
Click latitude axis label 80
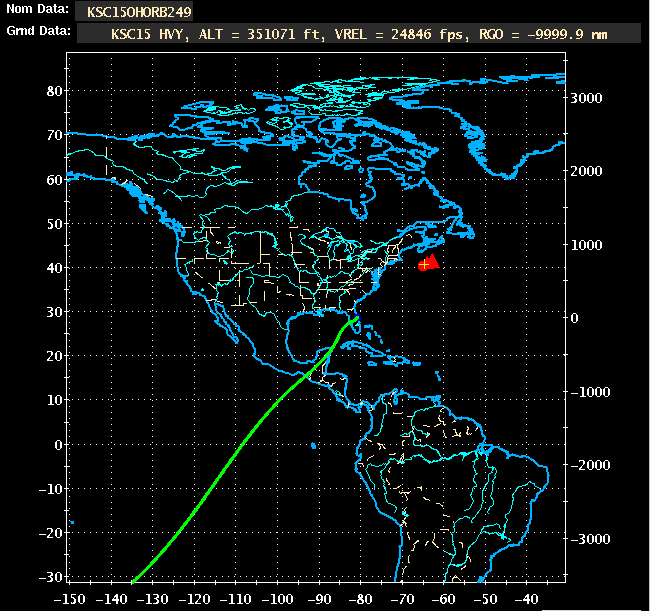[x=54, y=91]
